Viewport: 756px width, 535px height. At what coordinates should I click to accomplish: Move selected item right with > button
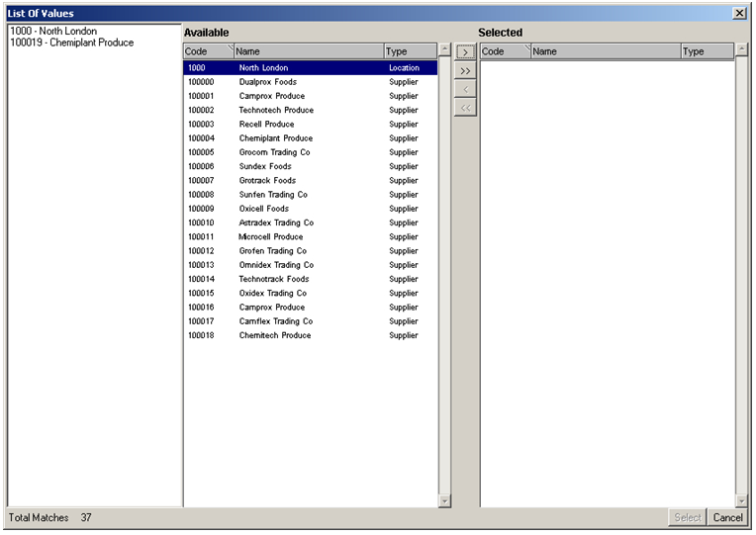point(465,52)
